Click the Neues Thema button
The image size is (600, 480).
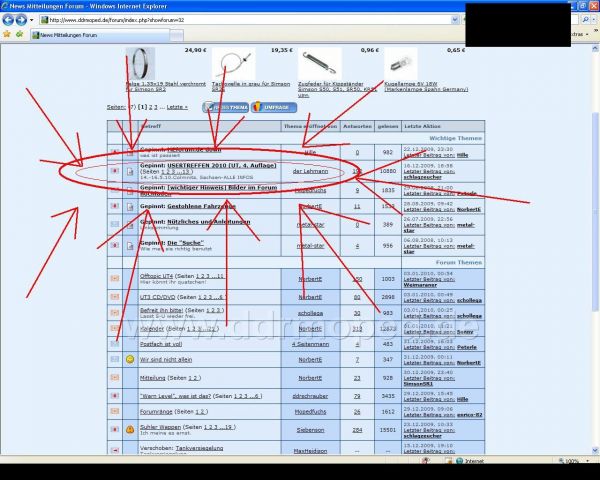tap(225, 107)
